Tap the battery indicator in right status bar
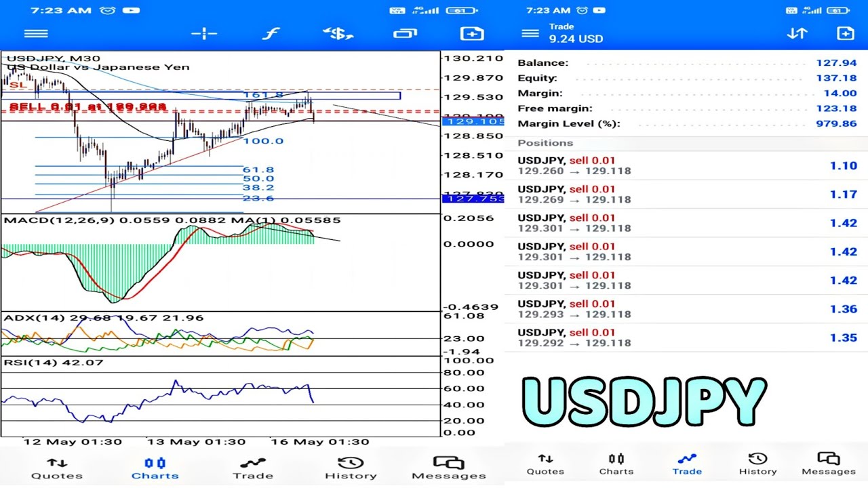Screen dimensions: 868x488 pyautogui.click(x=838, y=10)
